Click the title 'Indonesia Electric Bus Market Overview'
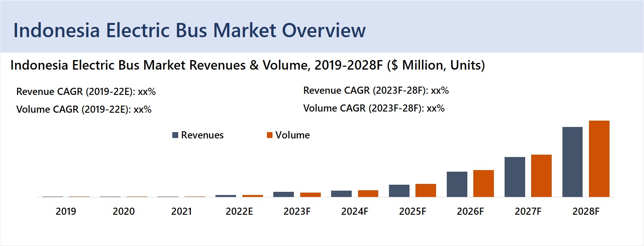644x246 pixels. point(189,30)
